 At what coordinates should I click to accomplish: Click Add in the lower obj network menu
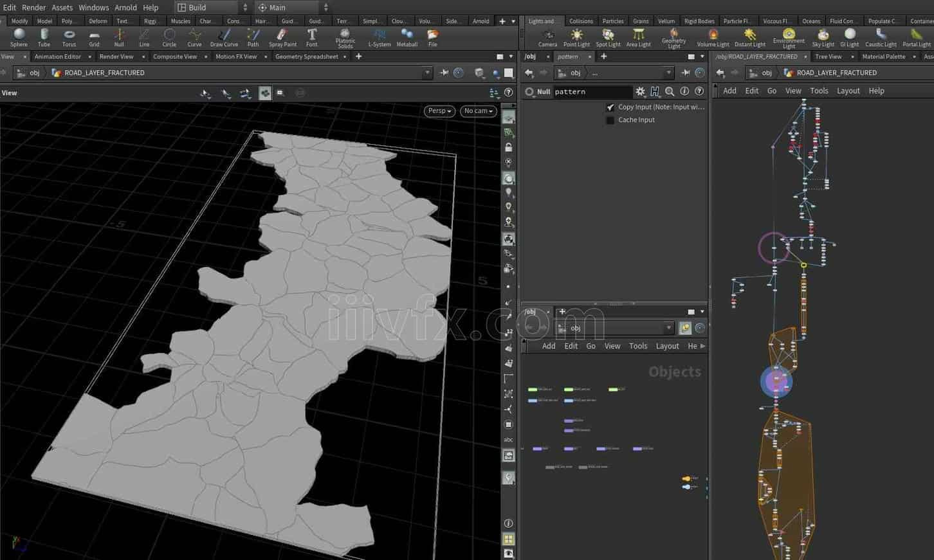tap(549, 346)
